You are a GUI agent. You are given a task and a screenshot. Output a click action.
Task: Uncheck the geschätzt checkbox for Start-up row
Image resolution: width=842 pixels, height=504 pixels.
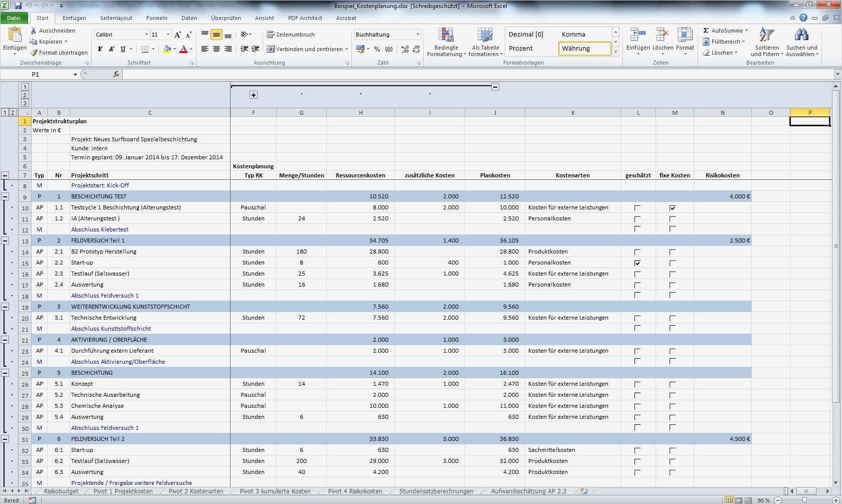click(637, 262)
